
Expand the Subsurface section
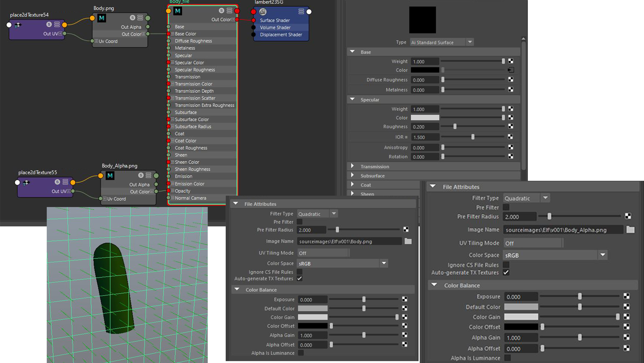point(352,175)
